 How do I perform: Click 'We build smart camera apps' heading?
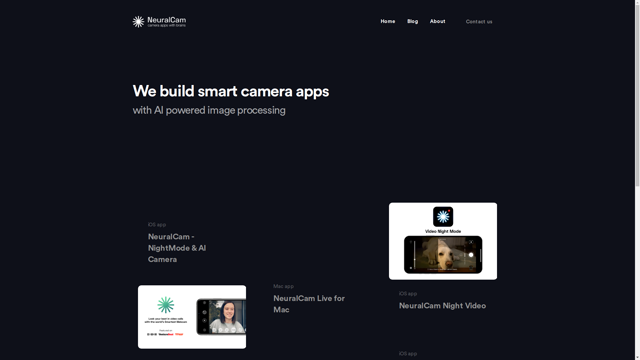tap(231, 91)
